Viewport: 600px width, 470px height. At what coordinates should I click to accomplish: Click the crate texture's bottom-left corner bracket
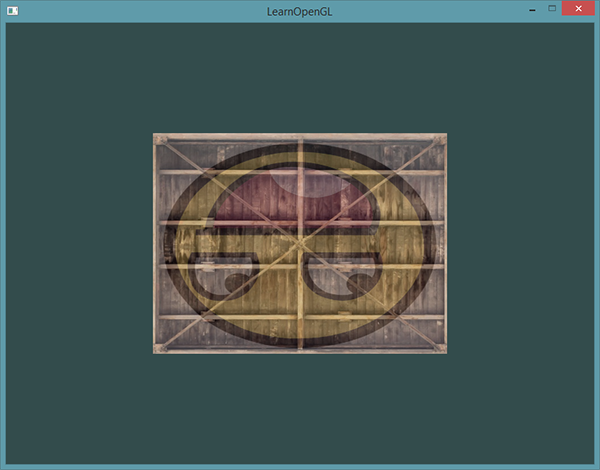(159, 347)
